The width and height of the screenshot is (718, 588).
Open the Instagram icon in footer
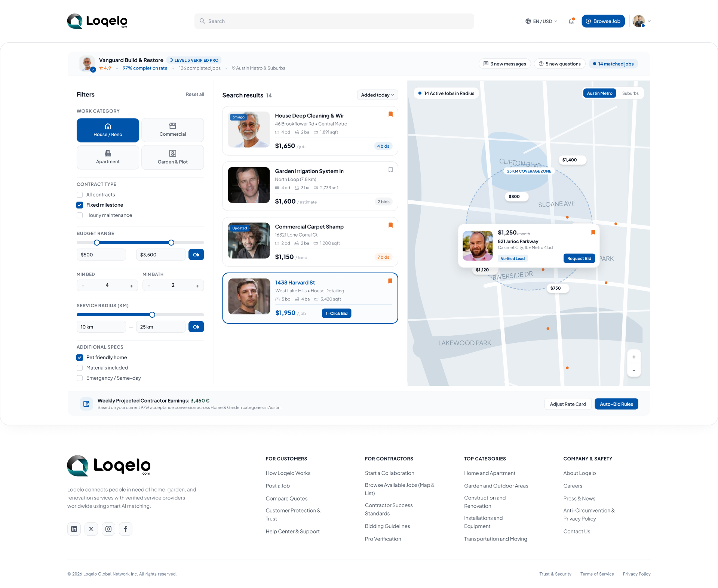[x=108, y=529]
